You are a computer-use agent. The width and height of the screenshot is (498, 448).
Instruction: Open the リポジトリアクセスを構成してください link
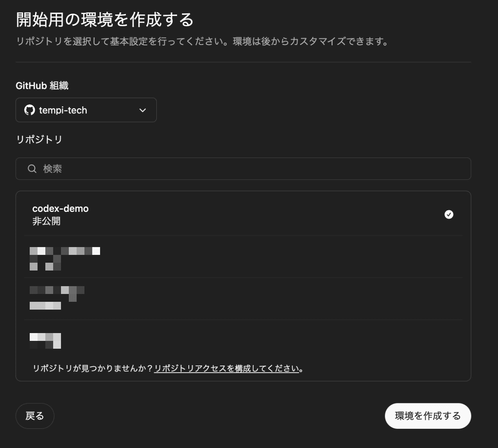[226, 369]
